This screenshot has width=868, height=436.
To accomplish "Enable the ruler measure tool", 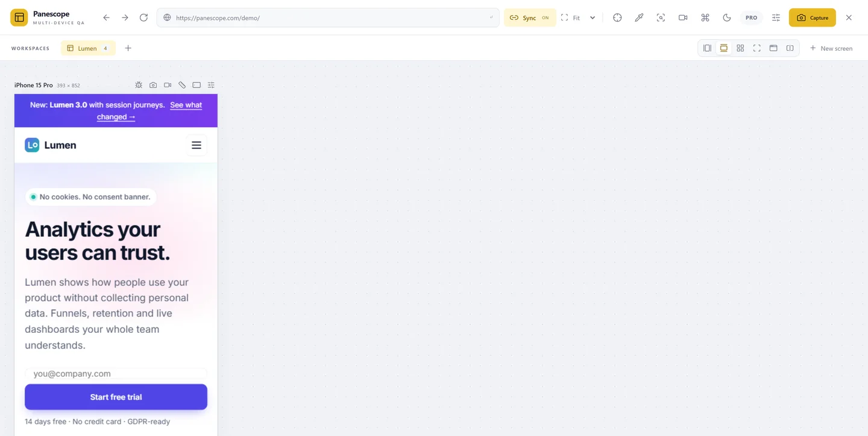I will pos(182,85).
